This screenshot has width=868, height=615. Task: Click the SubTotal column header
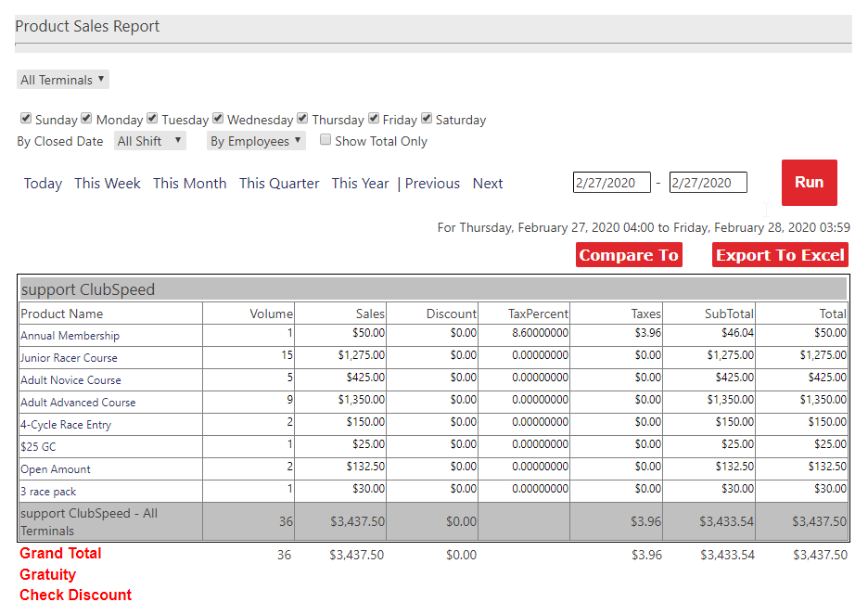pyautogui.click(x=729, y=314)
